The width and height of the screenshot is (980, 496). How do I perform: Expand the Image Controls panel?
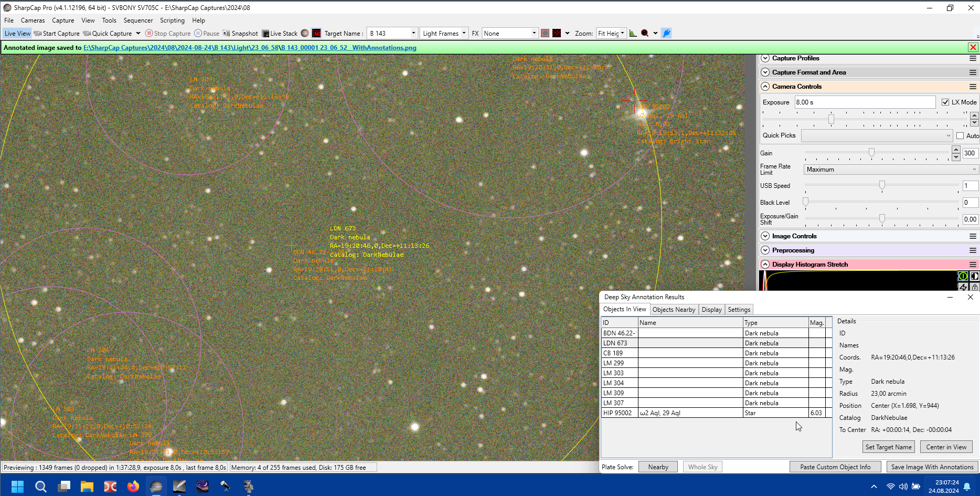(765, 236)
